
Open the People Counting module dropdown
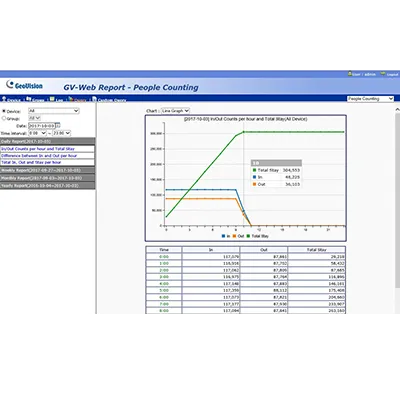click(x=370, y=99)
